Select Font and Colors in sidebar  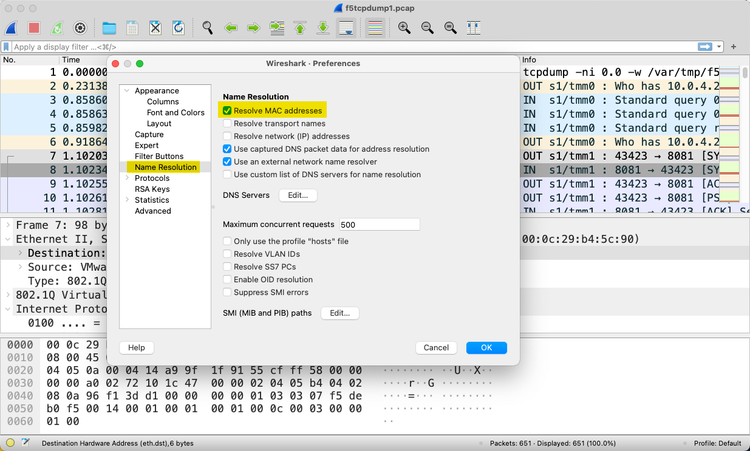175,113
